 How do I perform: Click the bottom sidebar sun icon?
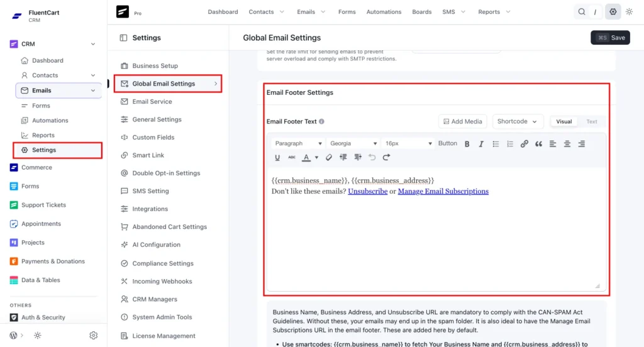37,336
